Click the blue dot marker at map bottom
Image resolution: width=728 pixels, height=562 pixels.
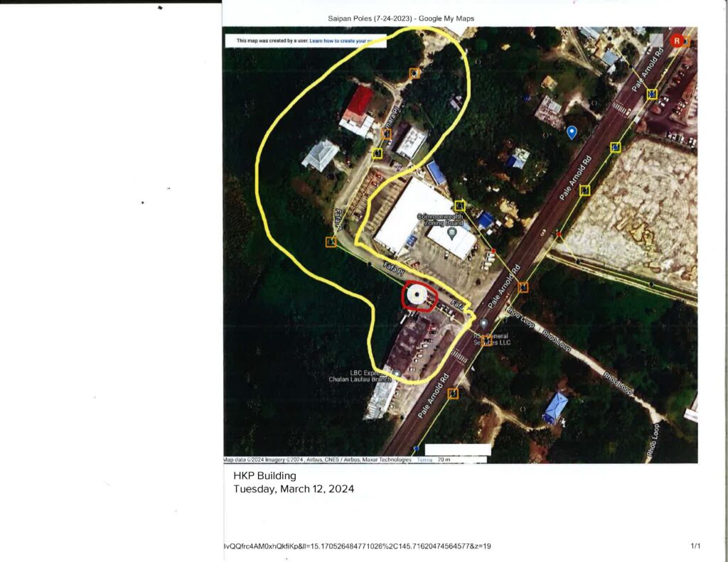pyautogui.click(x=416, y=449)
